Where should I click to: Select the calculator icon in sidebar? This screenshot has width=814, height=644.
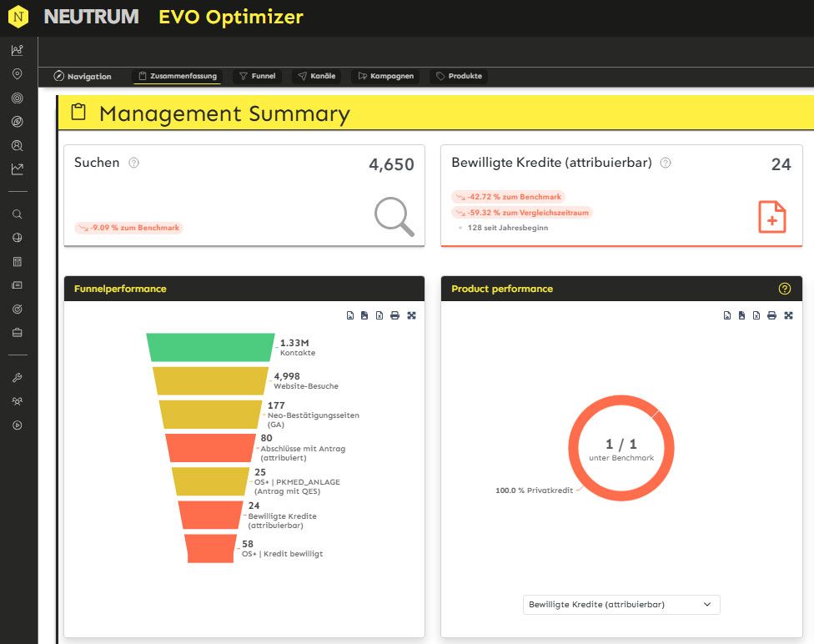[x=18, y=262]
